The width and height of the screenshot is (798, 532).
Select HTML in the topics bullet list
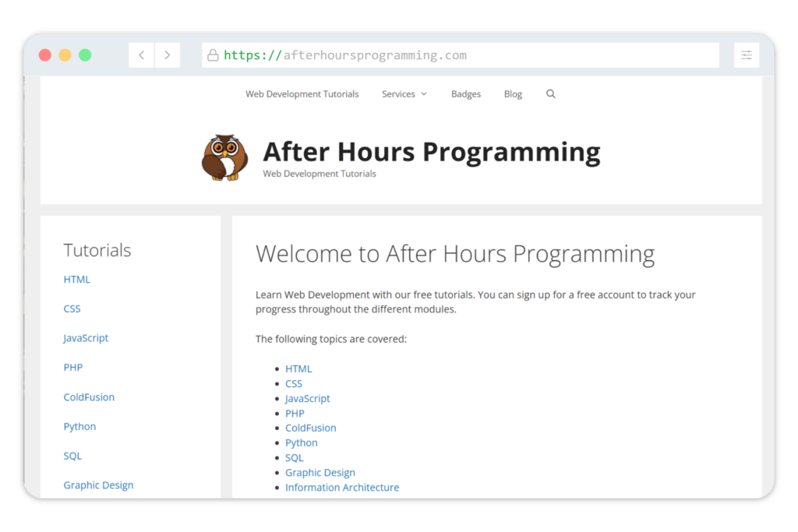[298, 368]
